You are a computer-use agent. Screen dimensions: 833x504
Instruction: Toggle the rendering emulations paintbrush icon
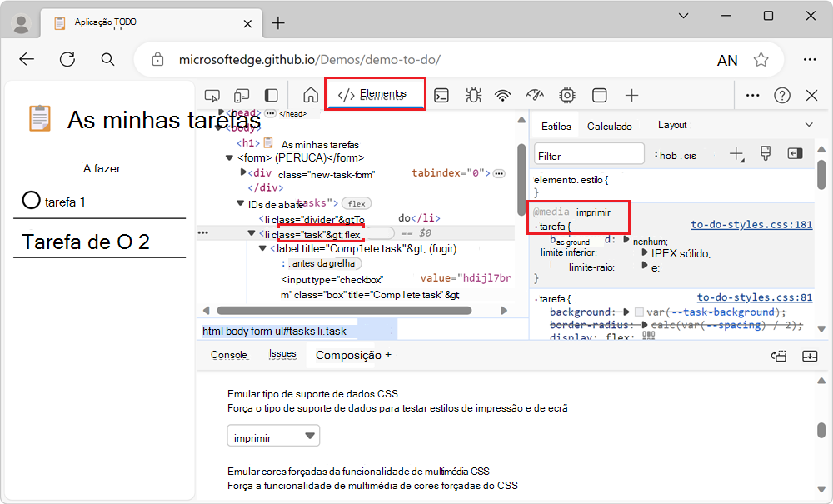click(766, 153)
